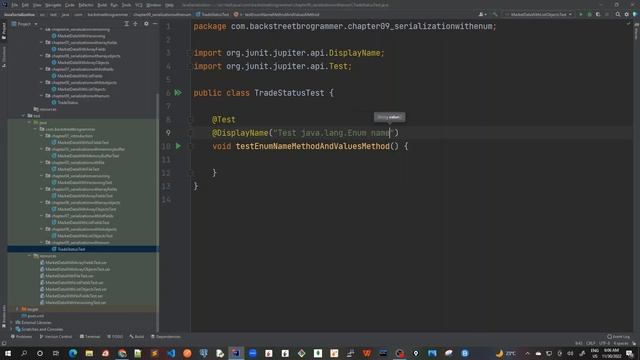The height and width of the screenshot is (360, 640).
Task: Toggle the Terminal tool window
Action: pos(90,337)
